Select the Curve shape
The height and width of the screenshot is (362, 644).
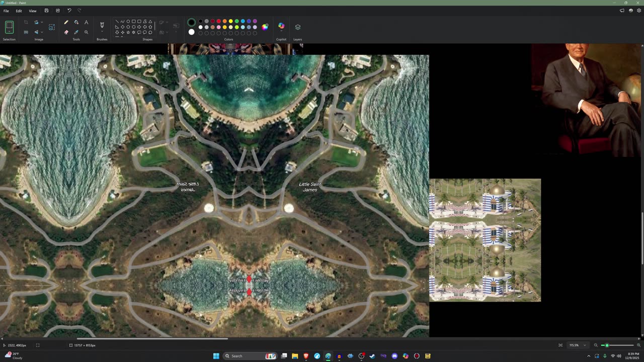click(123, 22)
